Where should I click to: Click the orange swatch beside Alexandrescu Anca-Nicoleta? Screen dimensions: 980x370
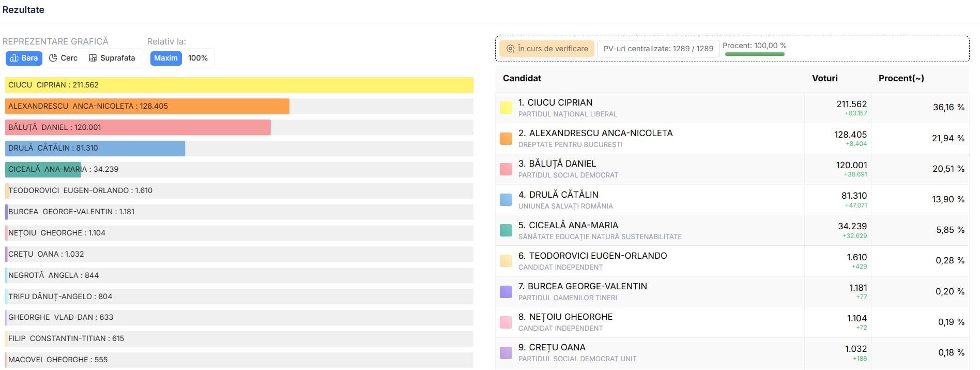point(506,138)
